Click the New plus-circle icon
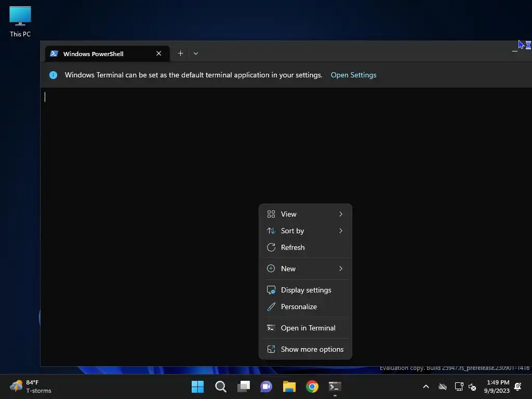The image size is (532, 399). pyautogui.click(x=271, y=269)
